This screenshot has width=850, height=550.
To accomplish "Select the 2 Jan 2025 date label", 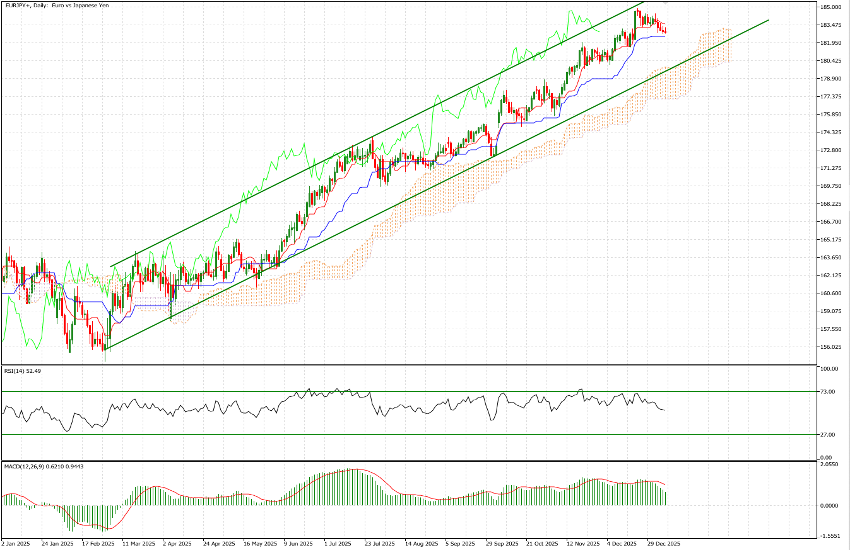I will [16, 545].
